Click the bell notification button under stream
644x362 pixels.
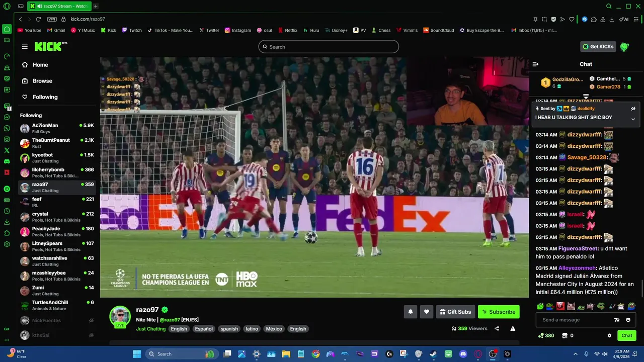410,312
